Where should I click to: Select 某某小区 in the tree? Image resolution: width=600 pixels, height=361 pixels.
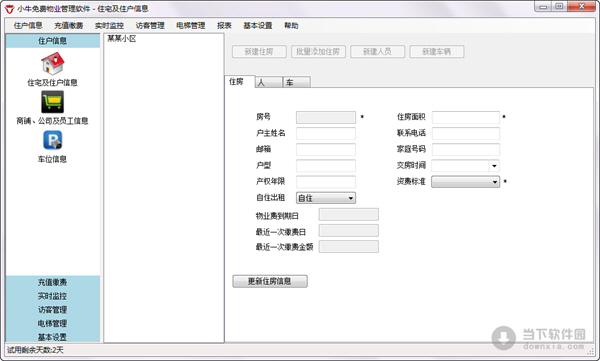pyautogui.click(x=122, y=39)
